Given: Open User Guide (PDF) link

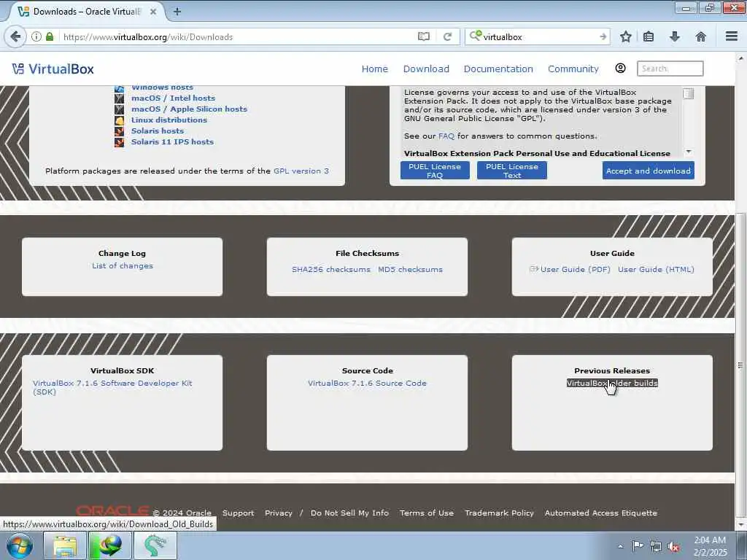Looking at the screenshot, I should 575,270.
